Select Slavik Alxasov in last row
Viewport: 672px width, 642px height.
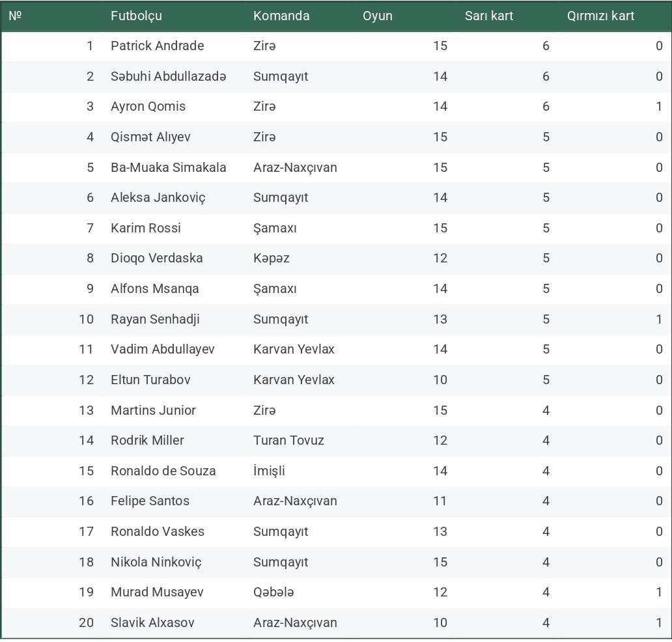(152, 622)
